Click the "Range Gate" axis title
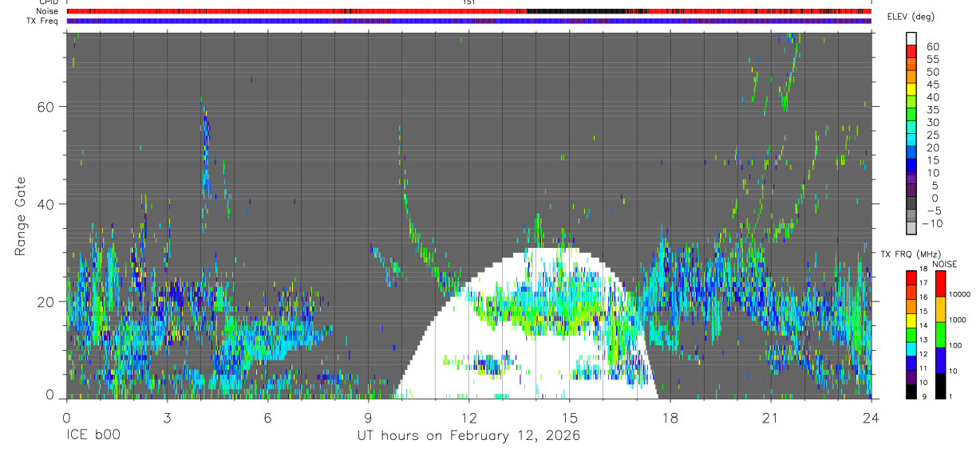Viewport: 980px width, 452px height. 20,216
